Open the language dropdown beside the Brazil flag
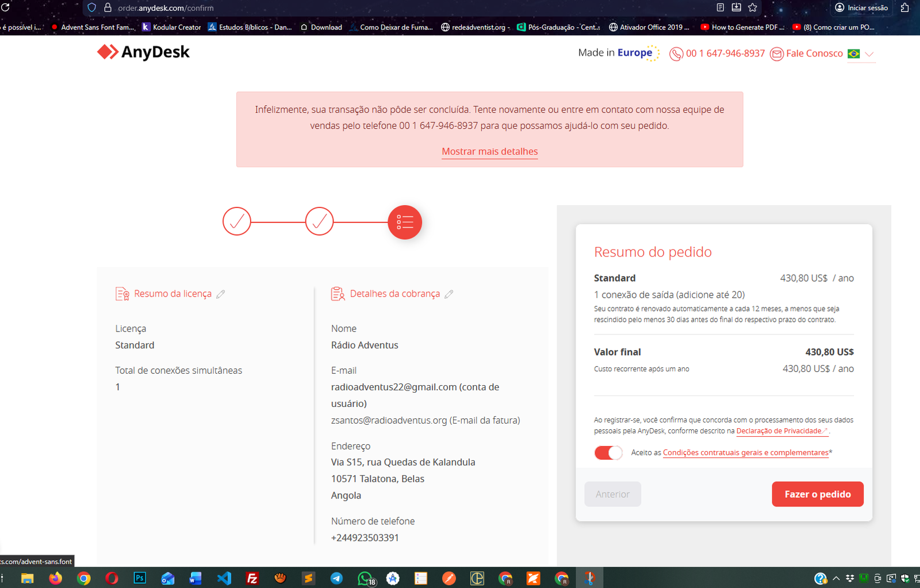This screenshot has height=588, width=920. coord(869,54)
